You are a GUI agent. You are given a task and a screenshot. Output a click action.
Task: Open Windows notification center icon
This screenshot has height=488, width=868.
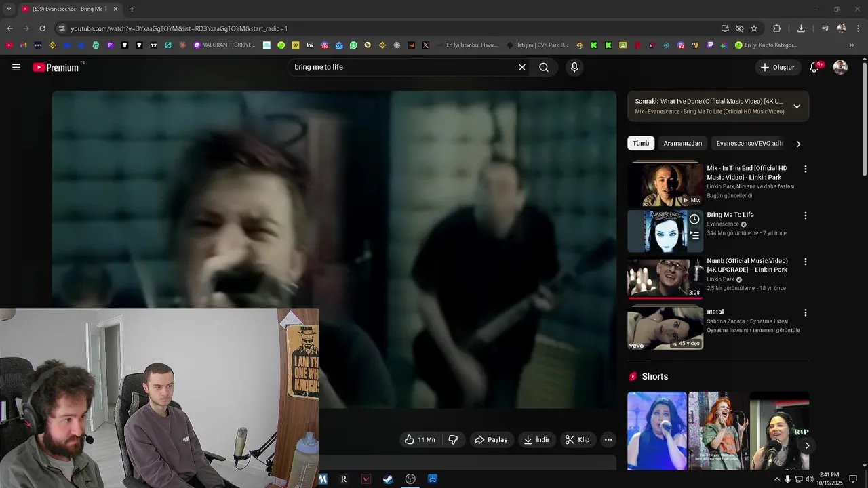click(x=853, y=479)
